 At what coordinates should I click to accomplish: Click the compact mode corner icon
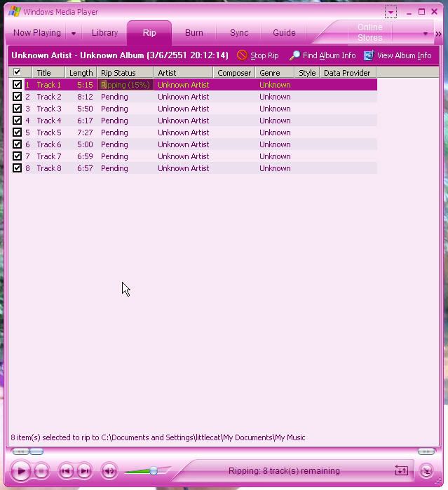tap(426, 470)
